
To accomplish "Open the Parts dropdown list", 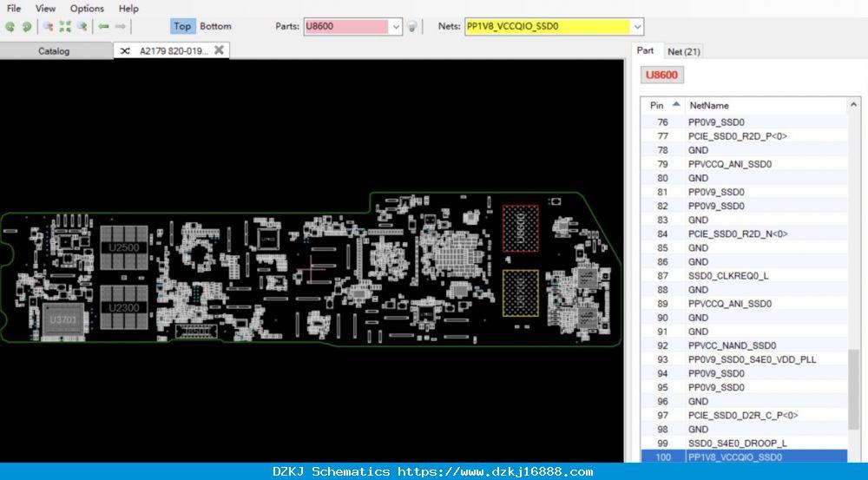I will (x=396, y=26).
